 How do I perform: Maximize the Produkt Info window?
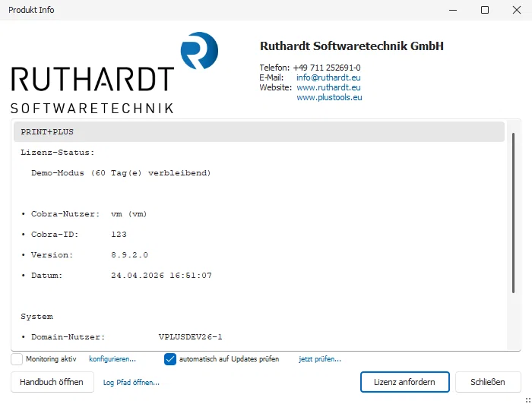point(485,10)
